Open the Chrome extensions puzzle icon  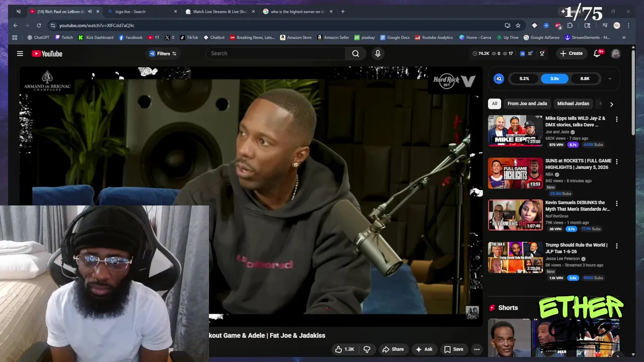pos(570,25)
